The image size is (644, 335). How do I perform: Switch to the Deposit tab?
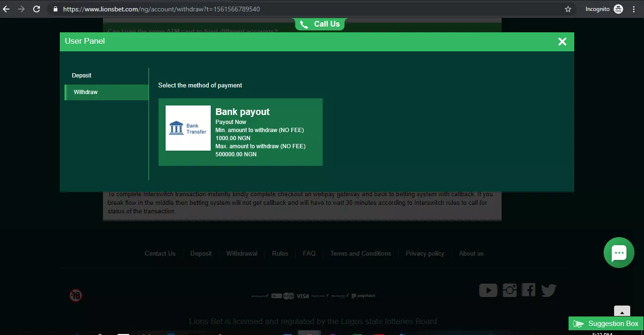point(81,75)
